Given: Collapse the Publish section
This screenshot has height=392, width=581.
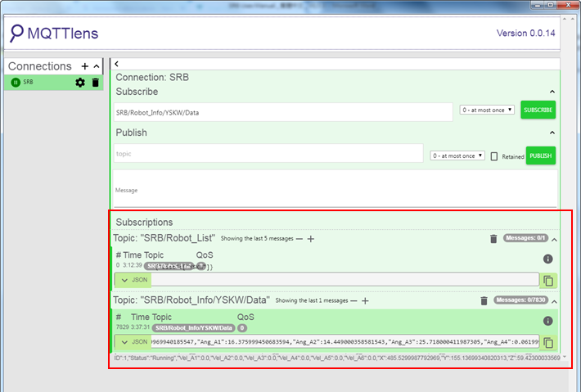Looking at the screenshot, I should [x=552, y=133].
